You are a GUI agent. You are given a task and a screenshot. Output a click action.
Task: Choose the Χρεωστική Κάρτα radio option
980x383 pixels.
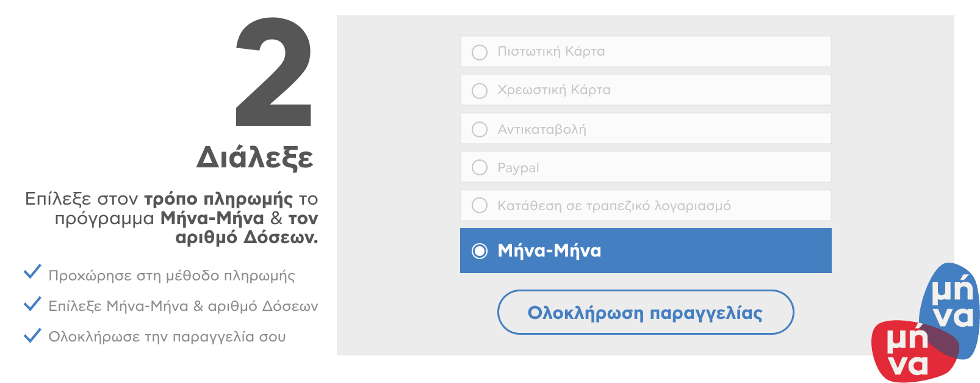(480, 90)
